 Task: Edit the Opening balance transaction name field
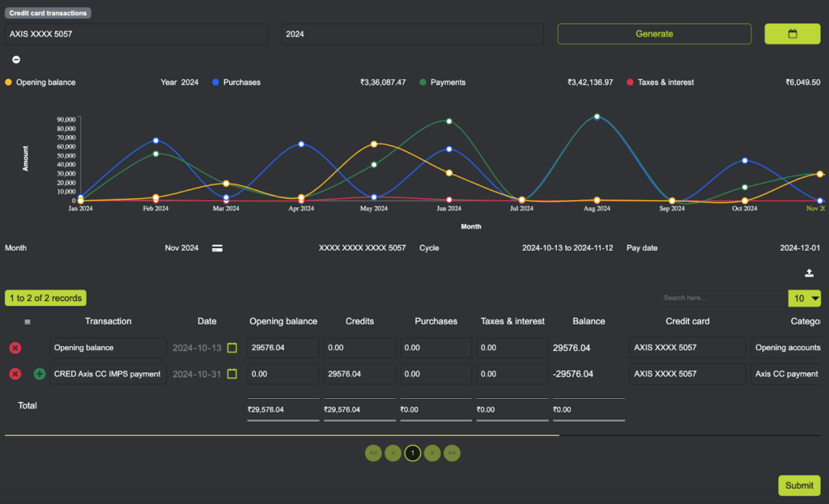108,348
